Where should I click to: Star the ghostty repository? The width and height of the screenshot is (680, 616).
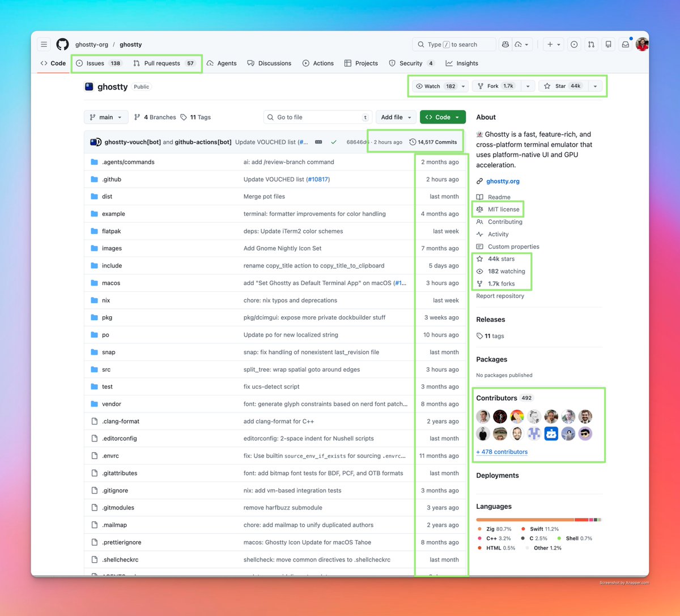click(563, 86)
